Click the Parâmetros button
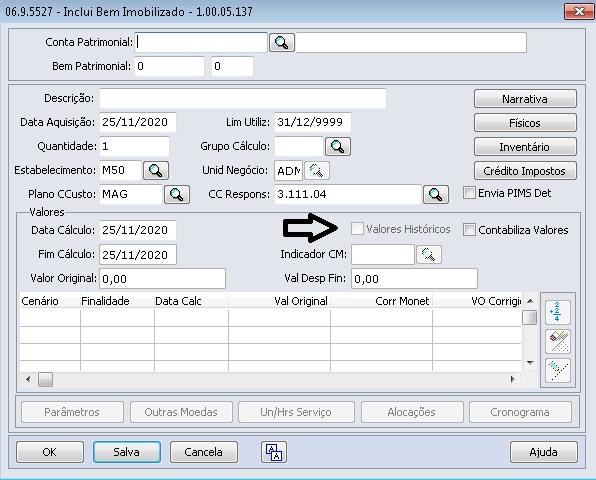The height and width of the screenshot is (480, 596). pyautogui.click(x=72, y=412)
